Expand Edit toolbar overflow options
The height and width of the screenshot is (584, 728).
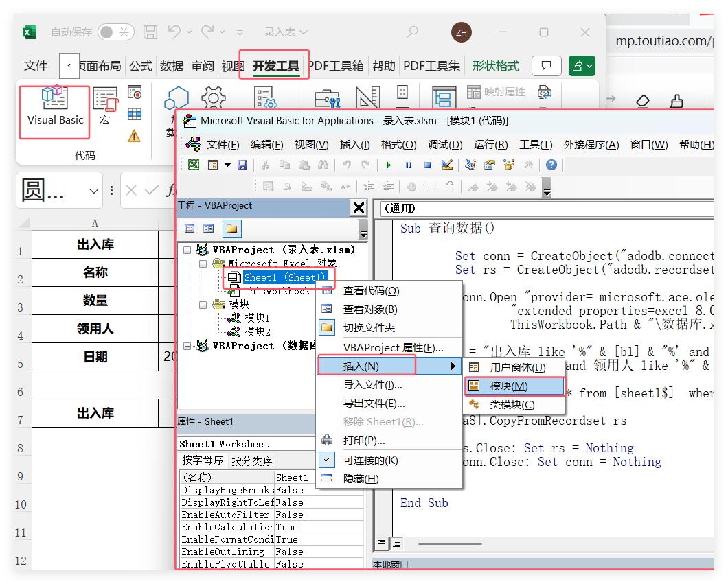pyautogui.click(x=547, y=187)
